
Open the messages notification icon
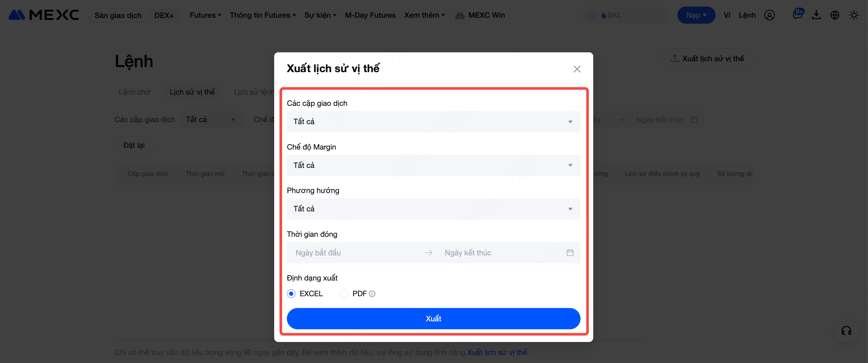click(x=797, y=15)
